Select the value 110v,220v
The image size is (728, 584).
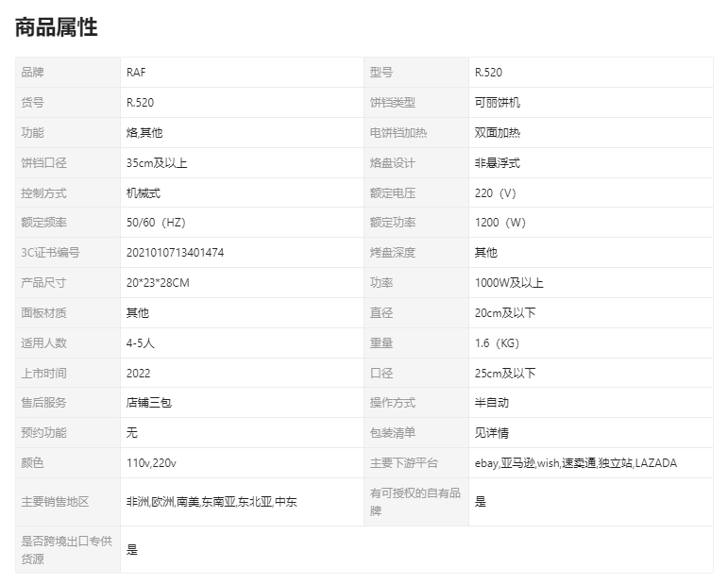[151, 462]
